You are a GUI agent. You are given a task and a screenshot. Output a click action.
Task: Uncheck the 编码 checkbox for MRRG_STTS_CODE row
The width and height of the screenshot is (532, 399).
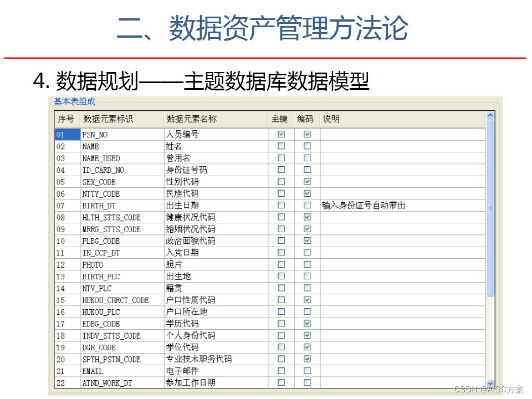click(307, 229)
